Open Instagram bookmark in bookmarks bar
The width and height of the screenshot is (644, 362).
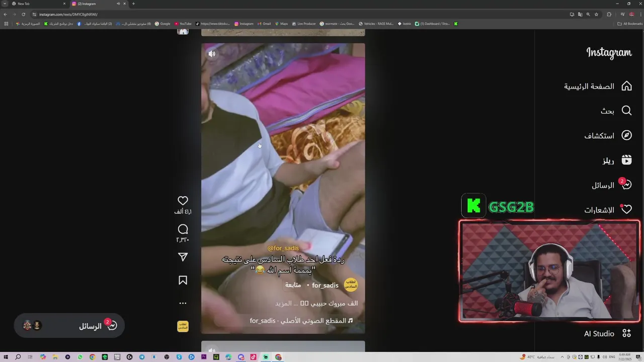click(244, 24)
